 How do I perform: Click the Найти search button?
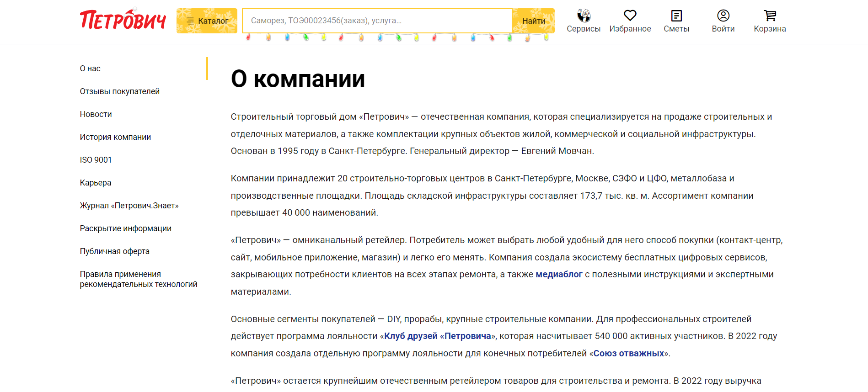pos(533,21)
